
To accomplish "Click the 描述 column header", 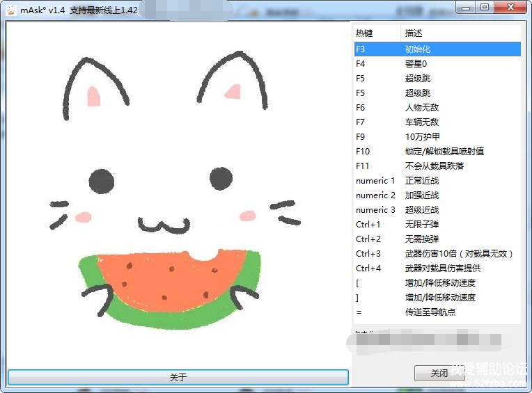I will pos(461,33).
